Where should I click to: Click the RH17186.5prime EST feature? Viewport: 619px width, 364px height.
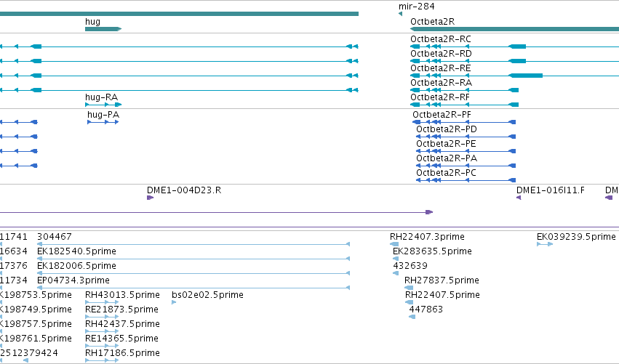102,360
